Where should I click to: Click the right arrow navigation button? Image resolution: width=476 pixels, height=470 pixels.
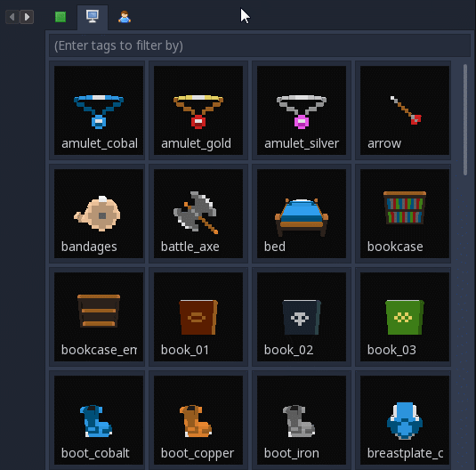tap(27, 17)
